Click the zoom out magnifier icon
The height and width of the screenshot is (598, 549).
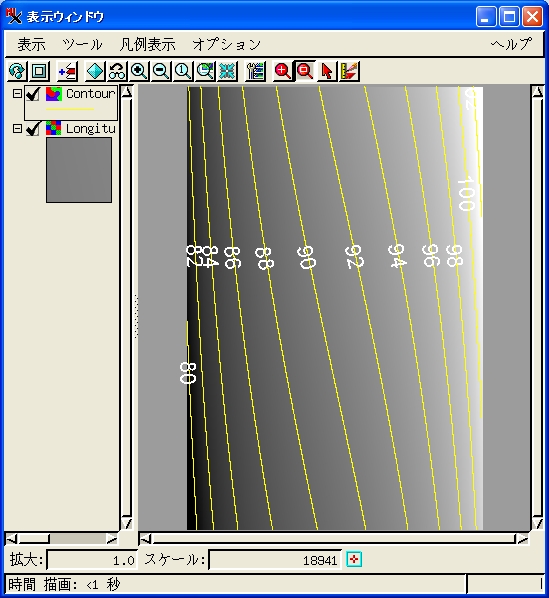click(161, 71)
